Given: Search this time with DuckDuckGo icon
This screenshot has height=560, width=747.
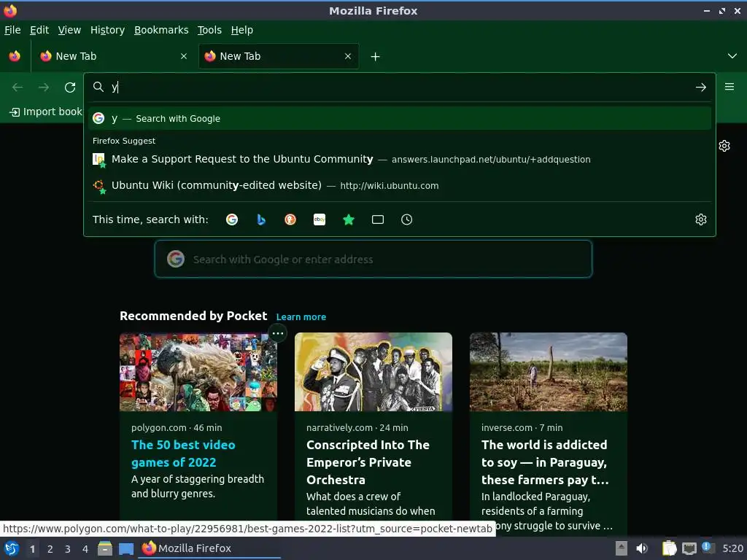Looking at the screenshot, I should [x=290, y=219].
